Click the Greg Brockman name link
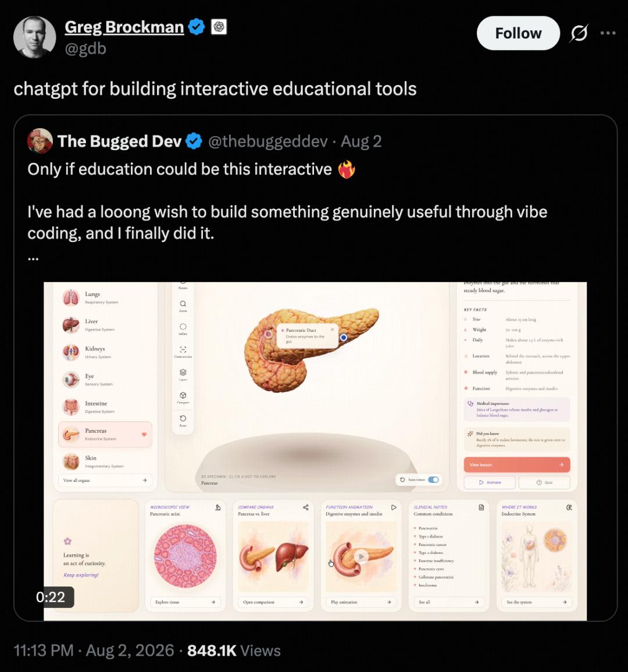Viewport: 628px width, 672px height. [124, 27]
